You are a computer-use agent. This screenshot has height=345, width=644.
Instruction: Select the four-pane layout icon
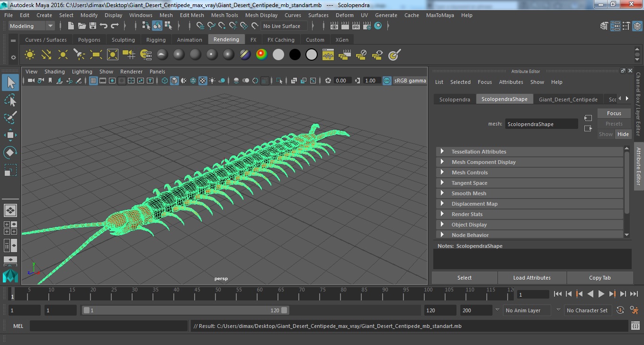pyautogui.click(x=10, y=228)
